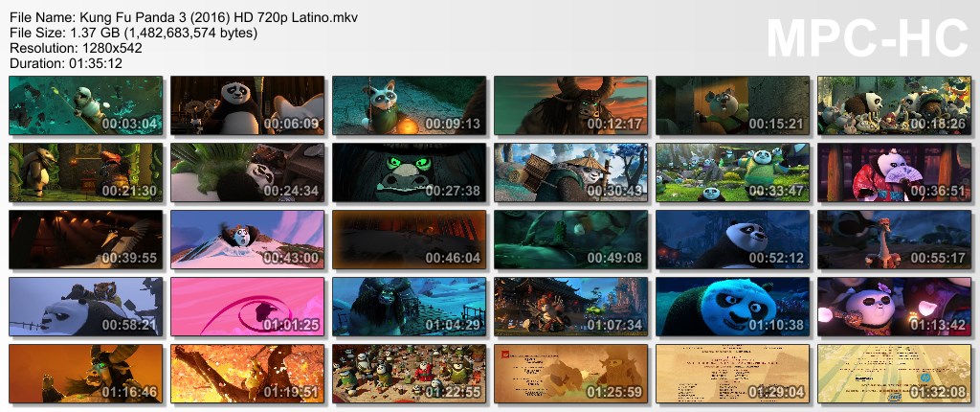Select the thumbnail timestamped 01:04:29
This screenshot has width=980, height=412.
pyautogui.click(x=410, y=307)
